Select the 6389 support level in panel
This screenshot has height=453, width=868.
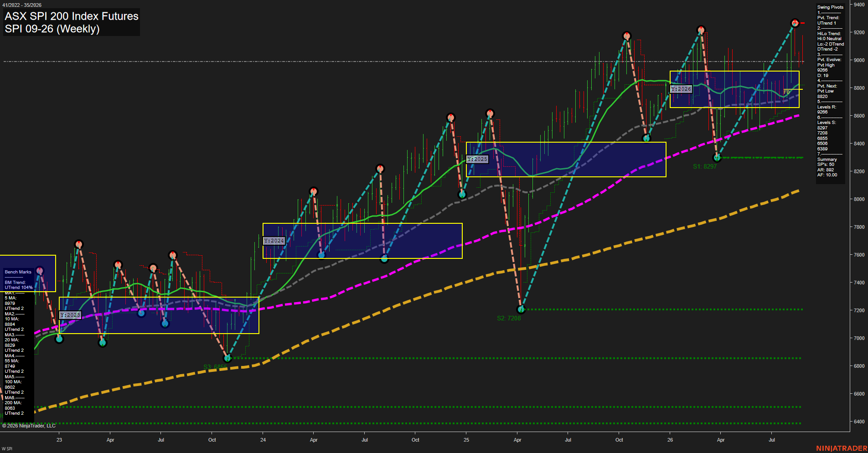[x=822, y=149]
